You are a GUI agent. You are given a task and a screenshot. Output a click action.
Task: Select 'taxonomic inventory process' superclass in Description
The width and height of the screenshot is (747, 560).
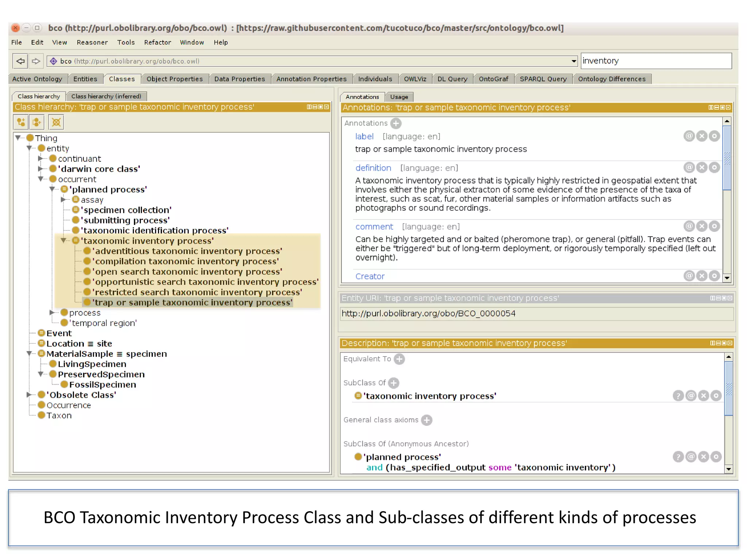[x=430, y=396]
